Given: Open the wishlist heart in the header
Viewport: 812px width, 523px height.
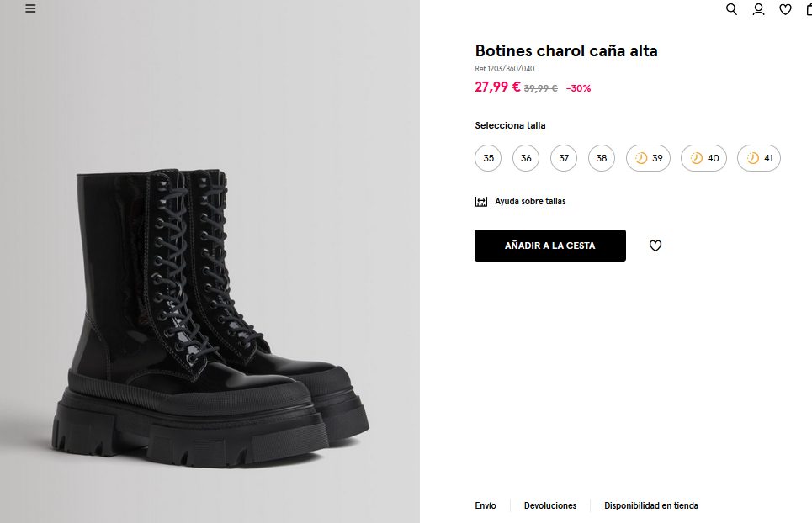Looking at the screenshot, I should click(x=785, y=9).
